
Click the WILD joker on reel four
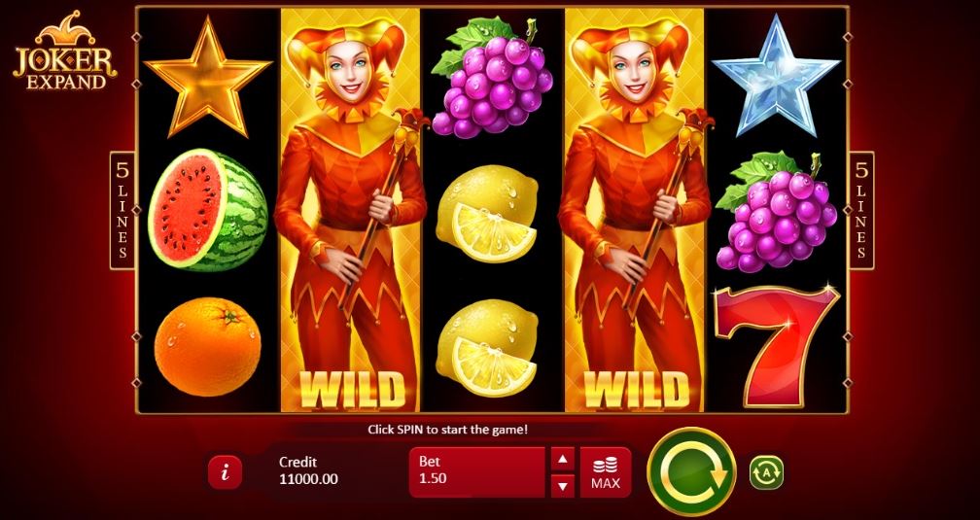[634, 210]
